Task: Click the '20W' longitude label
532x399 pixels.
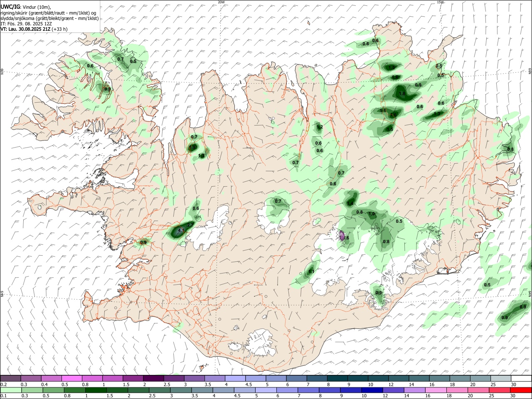Action: (221, 2)
